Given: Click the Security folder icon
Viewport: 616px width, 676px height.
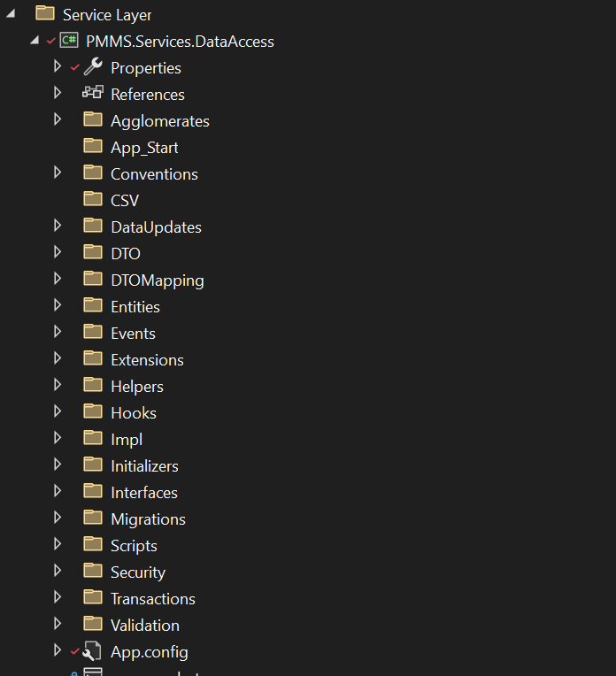Looking at the screenshot, I should pyautogui.click(x=93, y=572).
